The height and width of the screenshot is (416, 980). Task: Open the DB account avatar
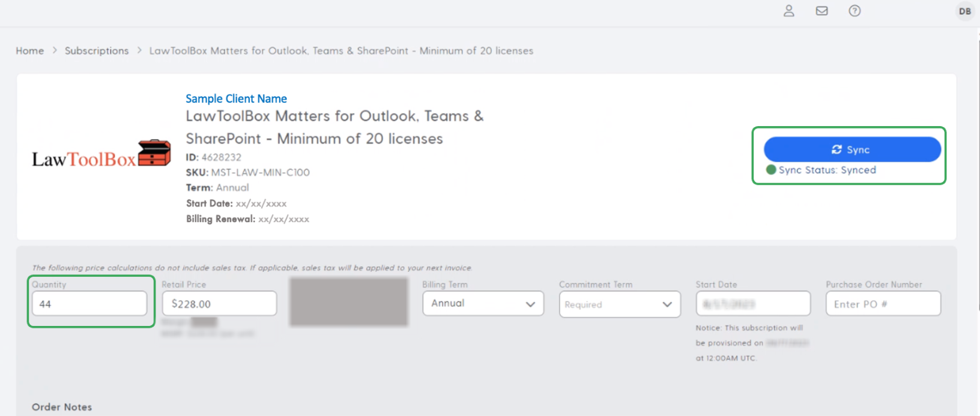pos(965,11)
